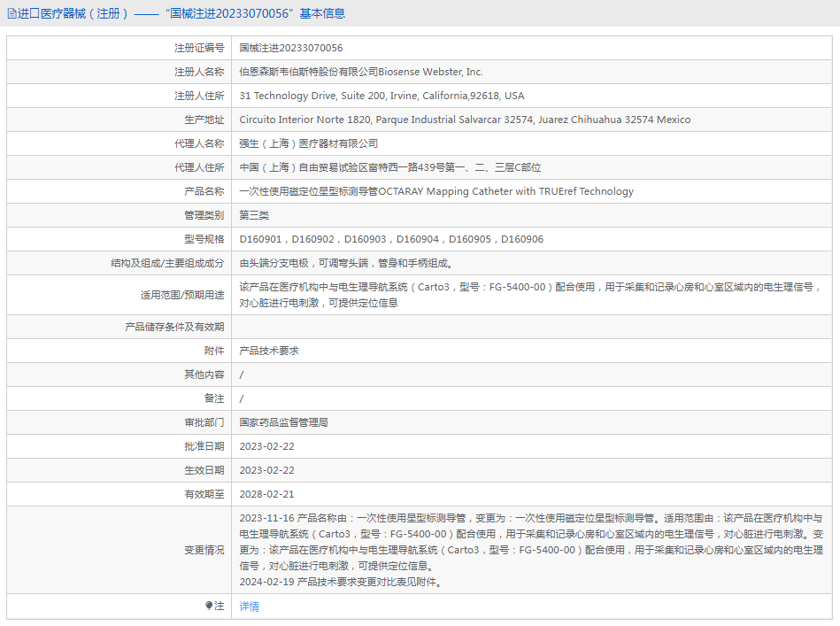The image size is (840, 626).
Task: Click the lightbulb icon next to 注
Action: [x=209, y=606]
